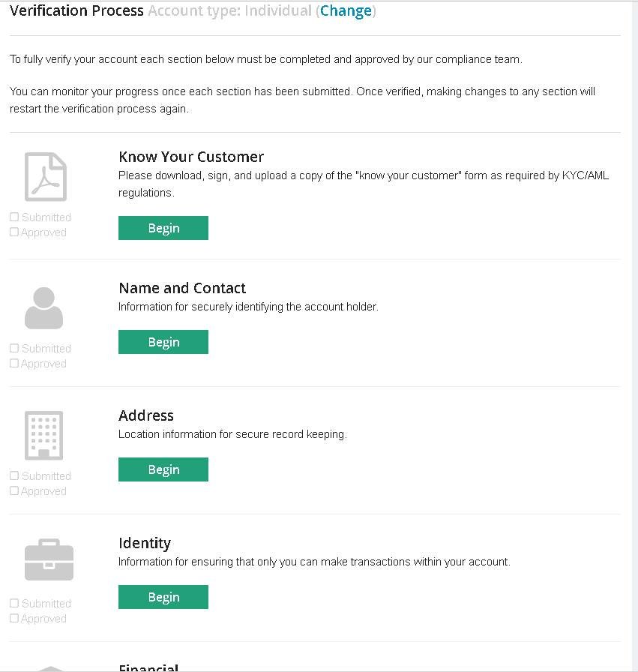Toggle Approved checkbox under Identity

pyautogui.click(x=14, y=619)
